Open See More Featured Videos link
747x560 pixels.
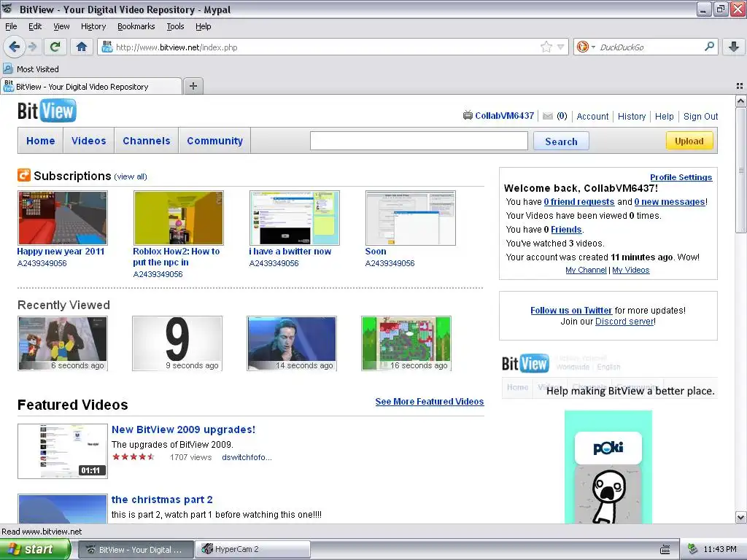point(429,402)
